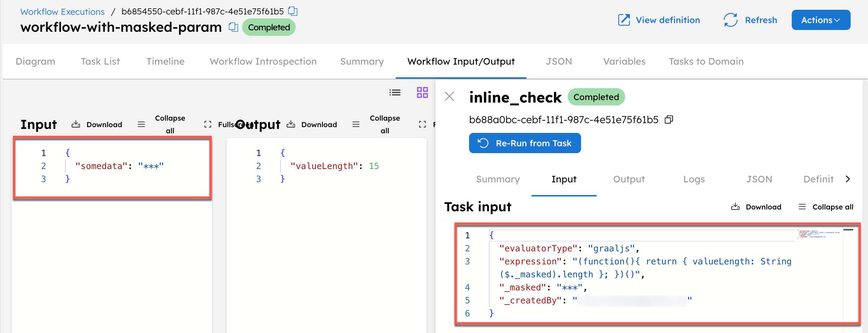Open the Actions dropdown

click(x=821, y=20)
